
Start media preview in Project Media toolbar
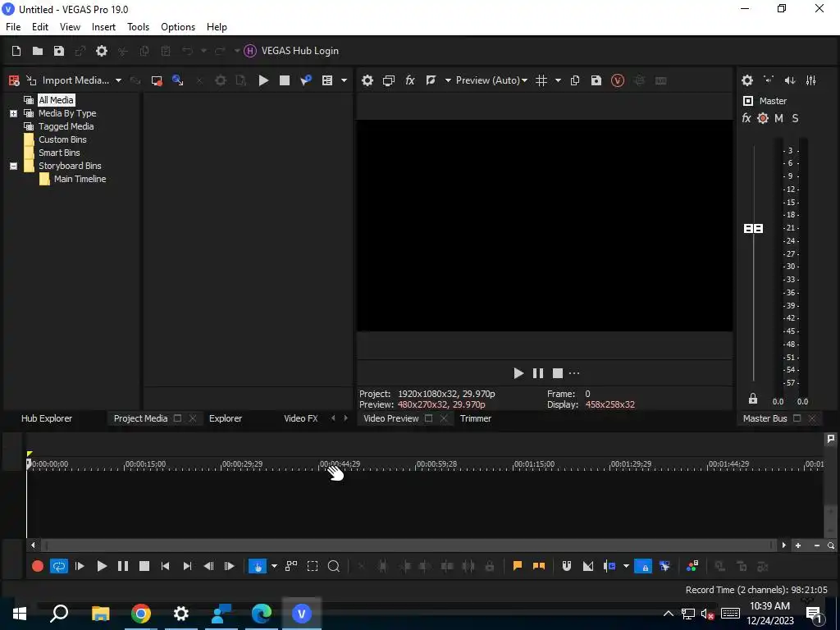pos(263,80)
